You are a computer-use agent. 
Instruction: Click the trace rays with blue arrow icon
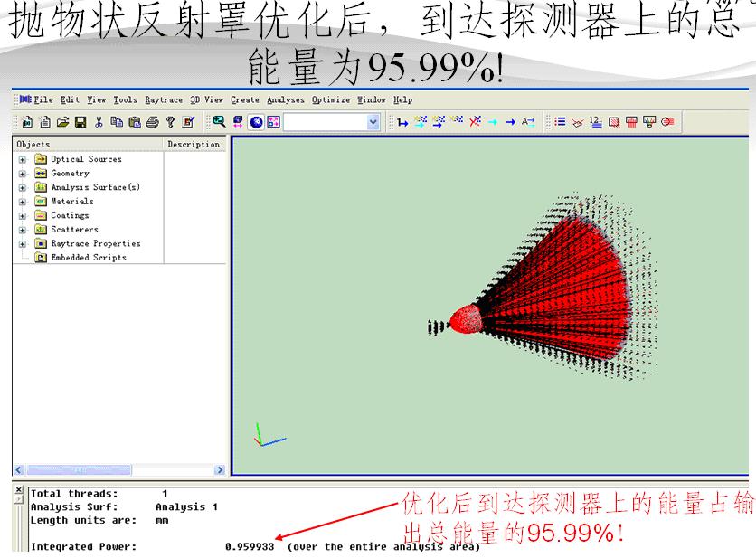439,121
